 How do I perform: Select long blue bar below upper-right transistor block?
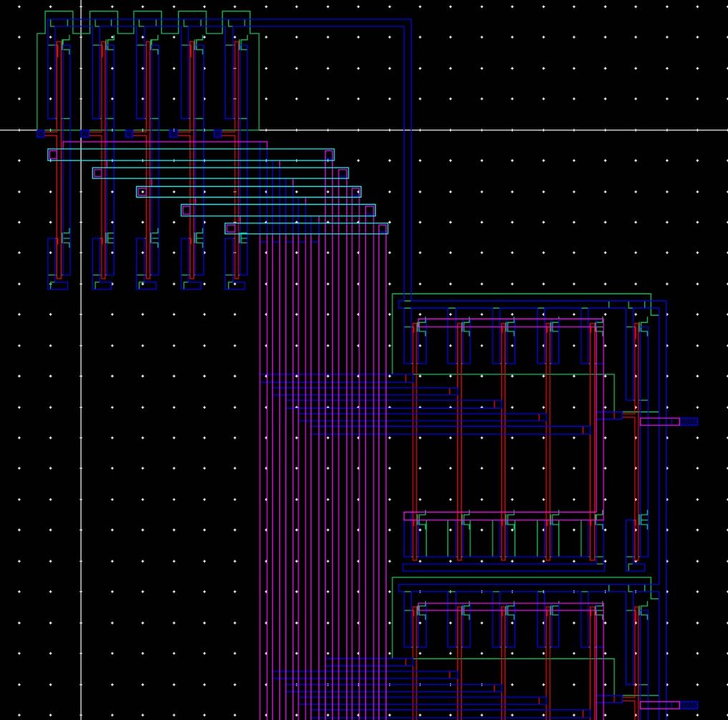tap(503, 568)
